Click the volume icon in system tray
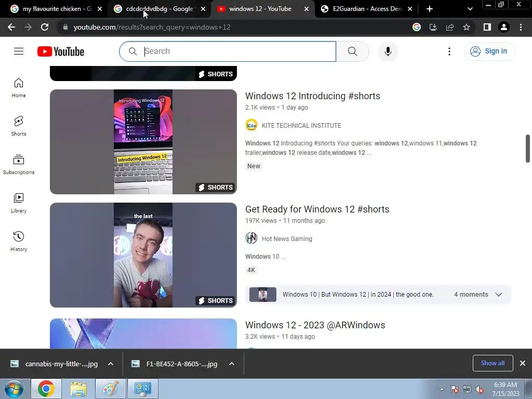532x399 pixels. pyautogui.click(x=480, y=389)
